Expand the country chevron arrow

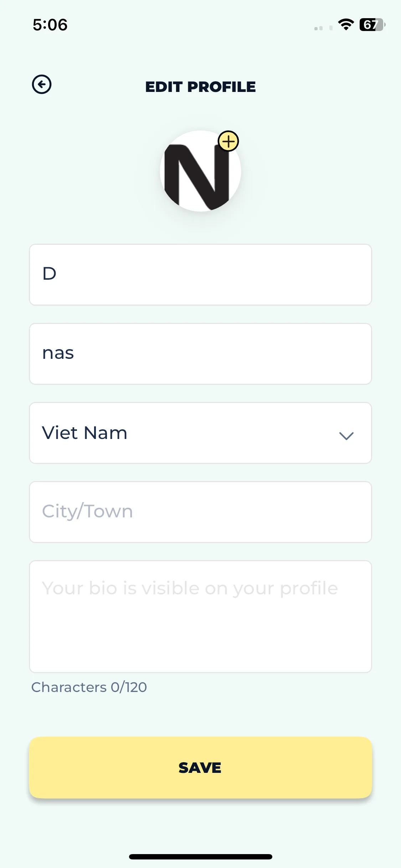coord(346,435)
